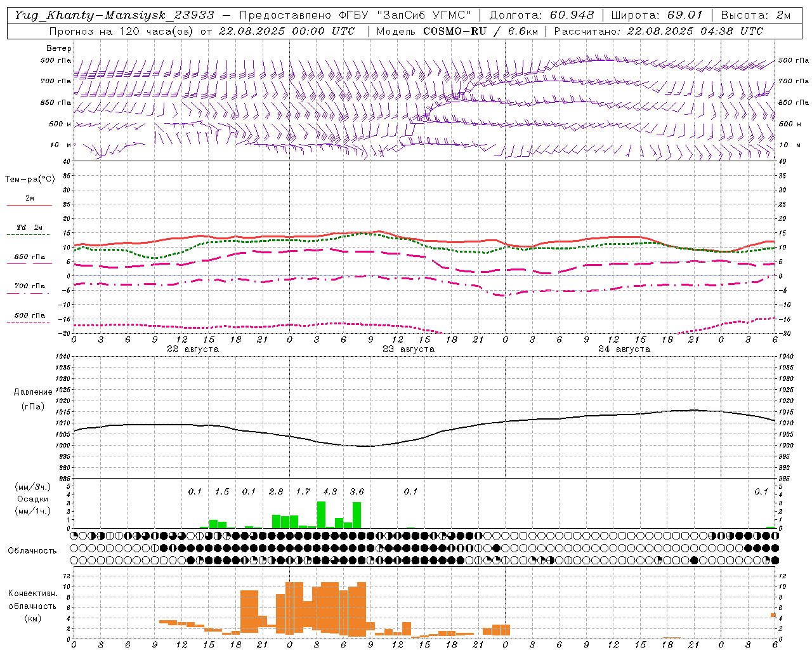Click the 24 августа date label
Image resolution: width=812 pixels, height=650 pixels.
pos(624,349)
